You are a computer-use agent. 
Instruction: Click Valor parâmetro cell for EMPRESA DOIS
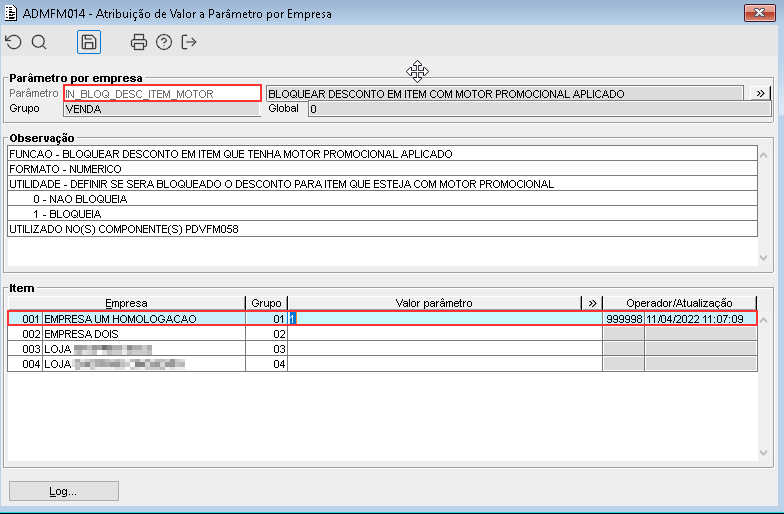pos(444,334)
